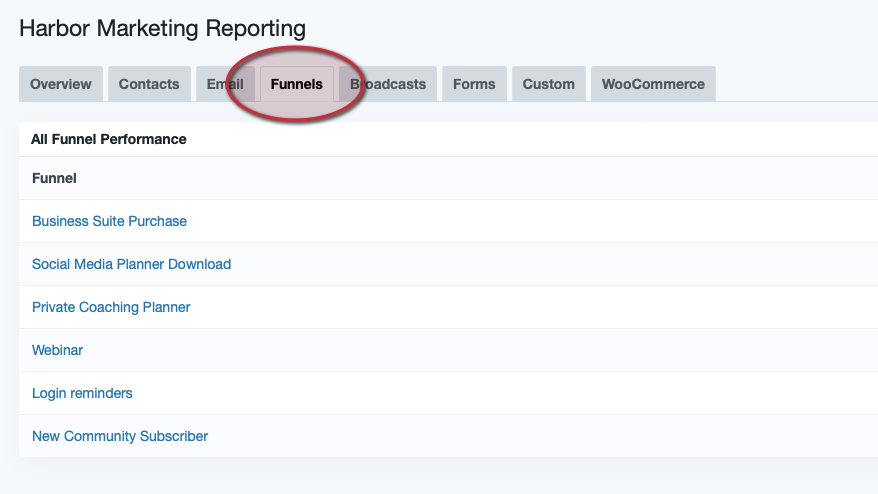
Task: Click the Funnel column header
Action: click(54, 178)
